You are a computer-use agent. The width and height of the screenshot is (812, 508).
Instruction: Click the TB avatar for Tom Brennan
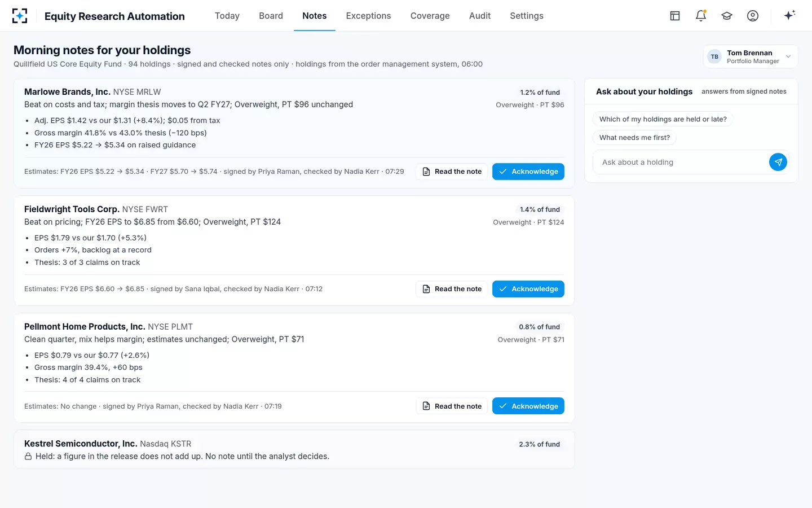(x=714, y=56)
